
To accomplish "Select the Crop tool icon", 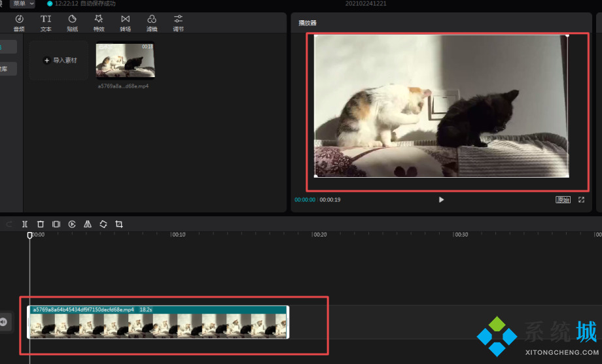I will click(119, 224).
